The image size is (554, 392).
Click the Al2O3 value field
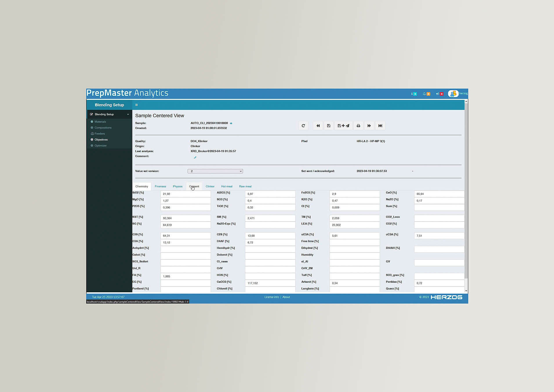270,194
